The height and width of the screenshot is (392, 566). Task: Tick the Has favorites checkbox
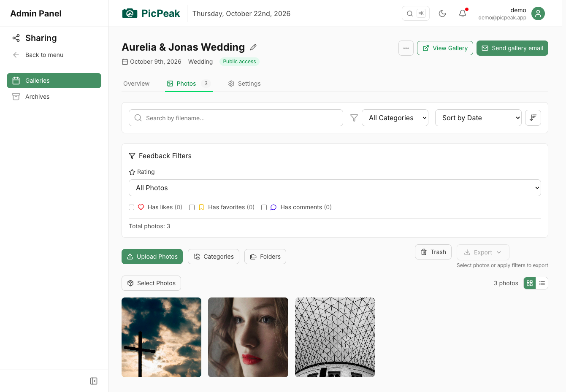(x=192, y=207)
